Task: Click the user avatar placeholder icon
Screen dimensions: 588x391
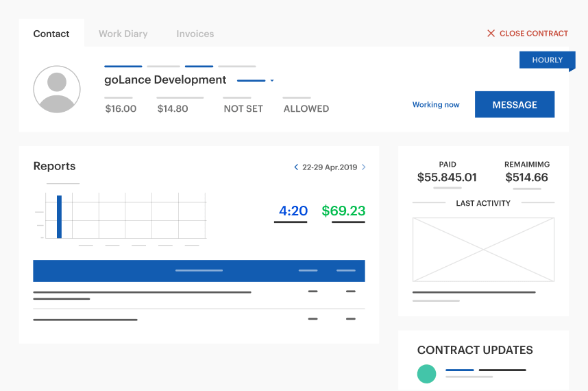Action: pyautogui.click(x=57, y=89)
